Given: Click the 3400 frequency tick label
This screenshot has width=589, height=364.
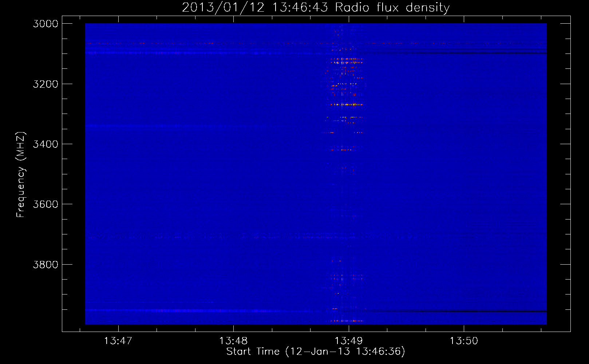Looking at the screenshot, I should [x=46, y=144].
